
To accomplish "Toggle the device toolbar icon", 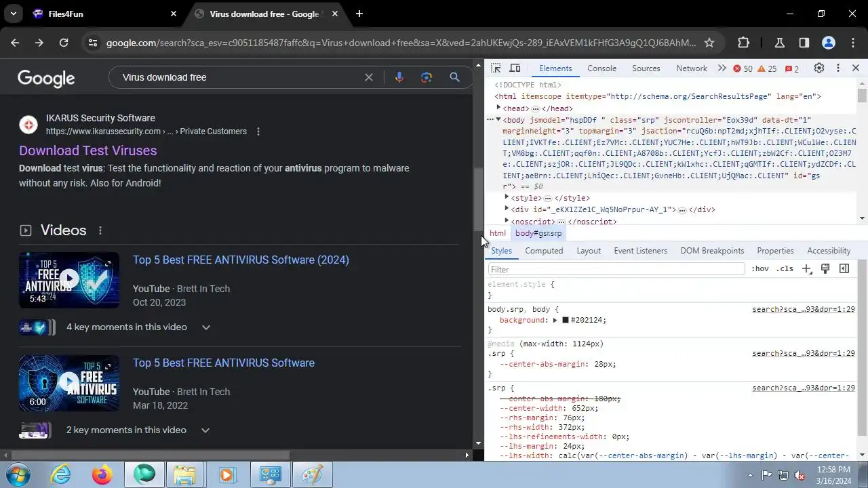I will (x=515, y=68).
